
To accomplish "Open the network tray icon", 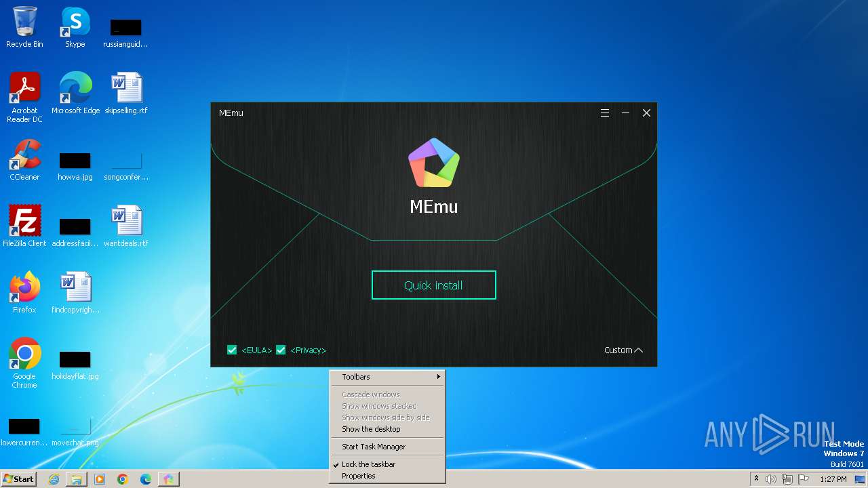I will point(787,479).
